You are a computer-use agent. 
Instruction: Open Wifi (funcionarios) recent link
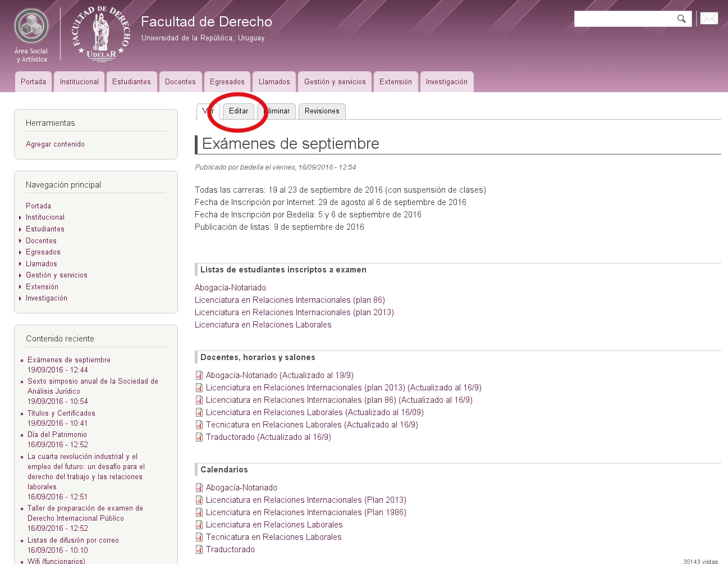point(56,561)
